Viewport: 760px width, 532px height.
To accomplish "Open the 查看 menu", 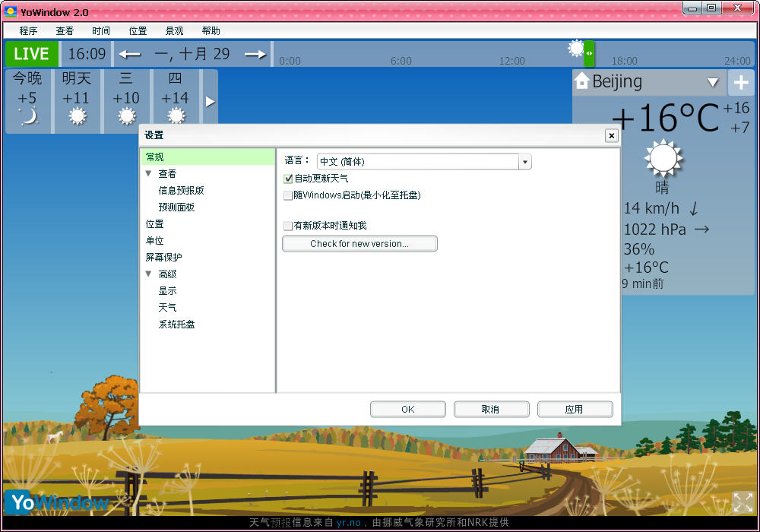I will [65, 30].
